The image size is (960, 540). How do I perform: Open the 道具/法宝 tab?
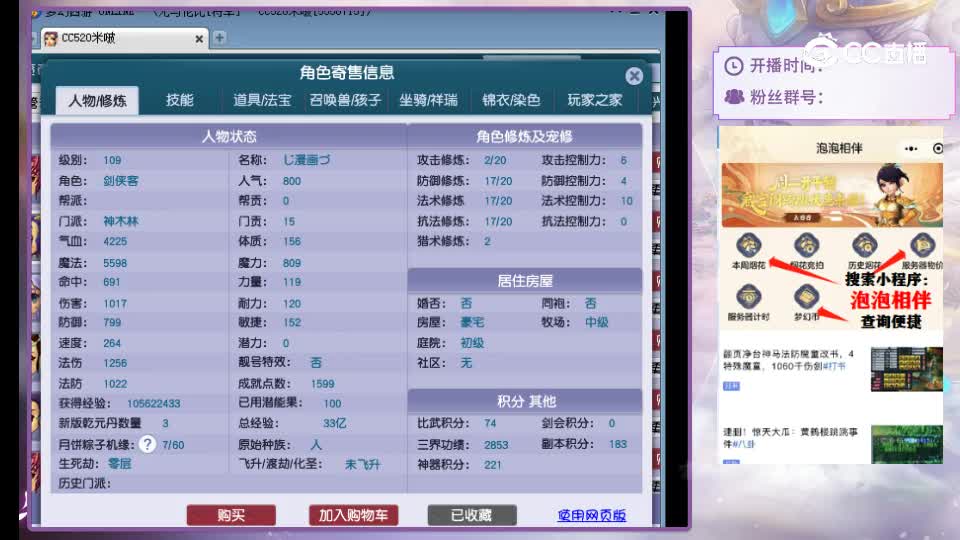tap(262, 100)
